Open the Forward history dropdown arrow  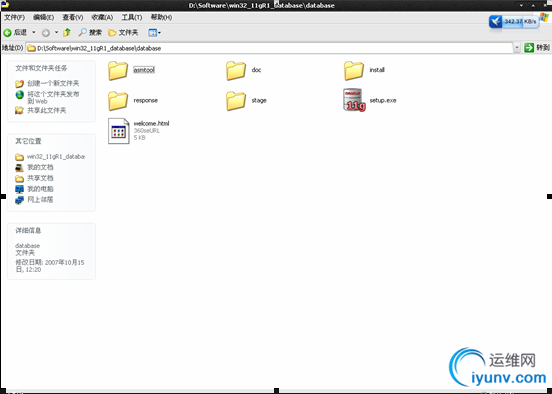(56, 32)
